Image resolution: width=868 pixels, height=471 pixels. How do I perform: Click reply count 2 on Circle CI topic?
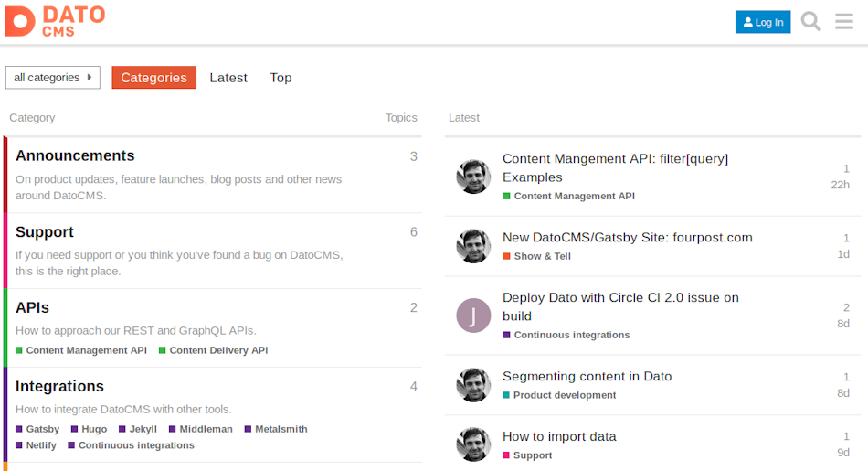[846, 307]
